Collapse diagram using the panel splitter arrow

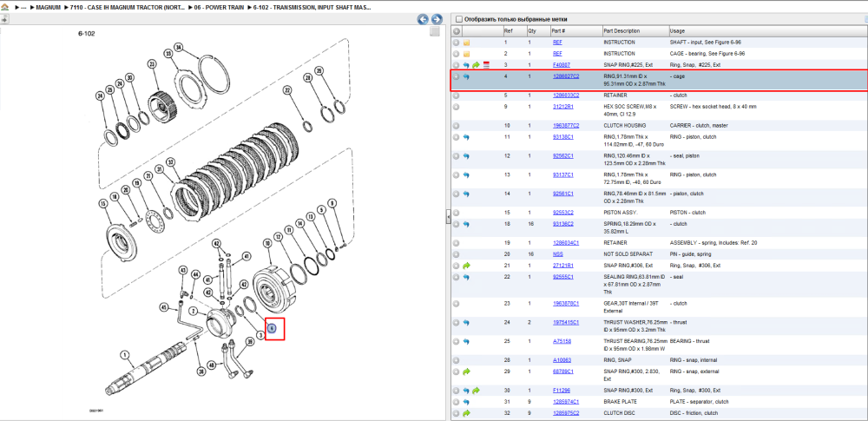pyautogui.click(x=447, y=218)
